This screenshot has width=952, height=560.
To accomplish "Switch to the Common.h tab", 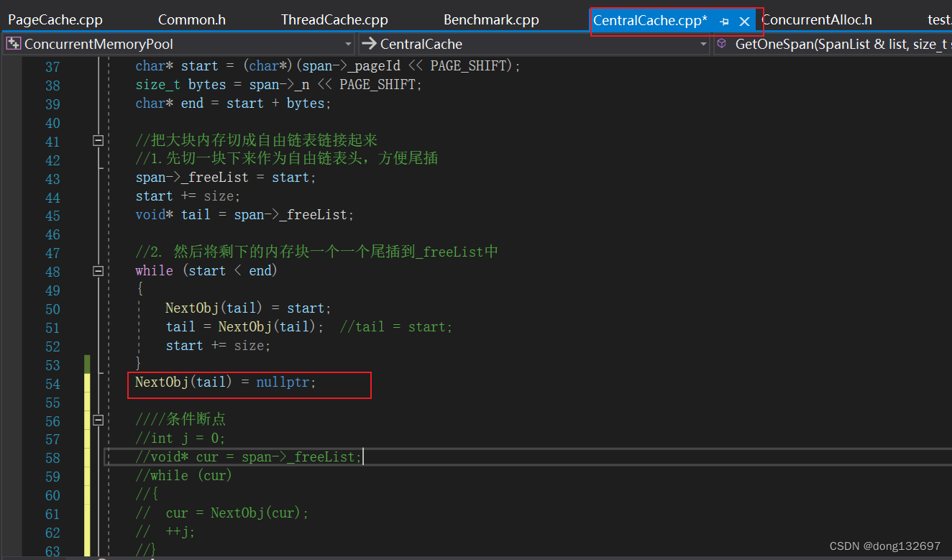I will (191, 19).
